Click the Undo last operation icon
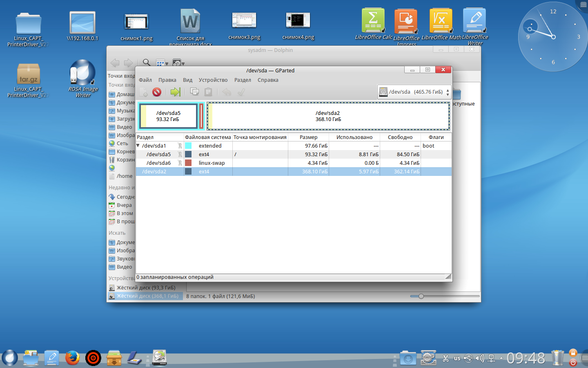The image size is (588, 368). click(x=227, y=92)
